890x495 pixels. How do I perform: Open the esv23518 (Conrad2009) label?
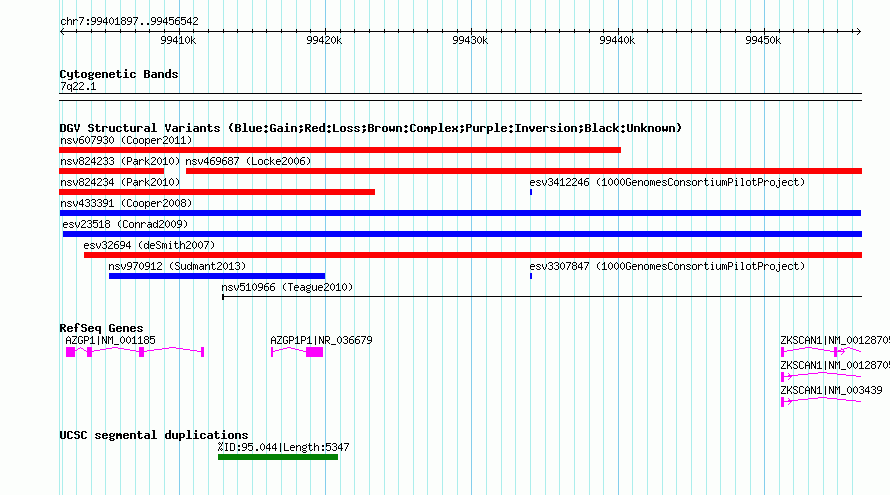125,224
